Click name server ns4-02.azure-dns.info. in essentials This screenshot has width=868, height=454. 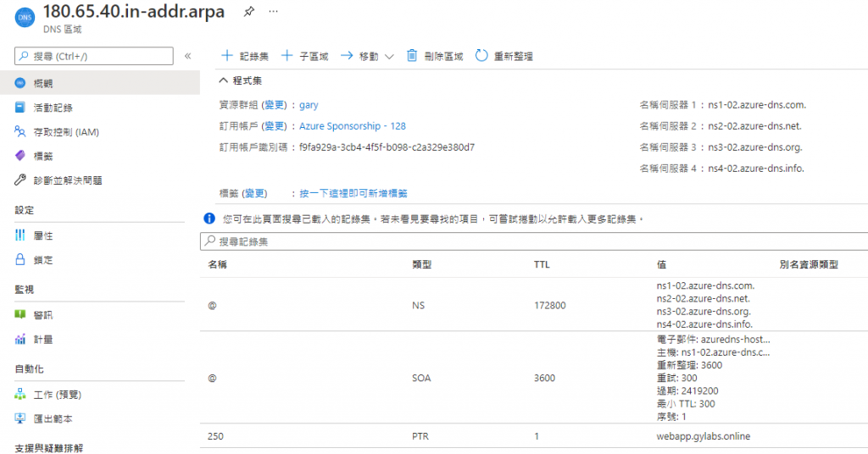755,168
